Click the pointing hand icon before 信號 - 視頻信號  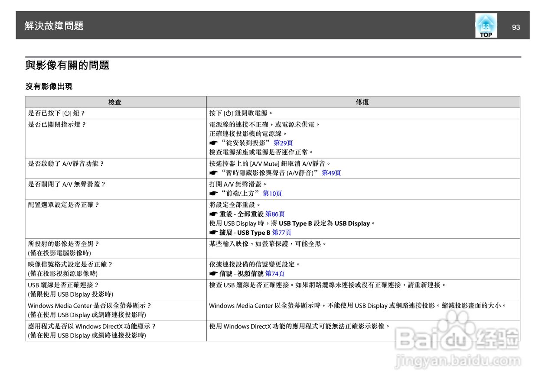[213, 274]
